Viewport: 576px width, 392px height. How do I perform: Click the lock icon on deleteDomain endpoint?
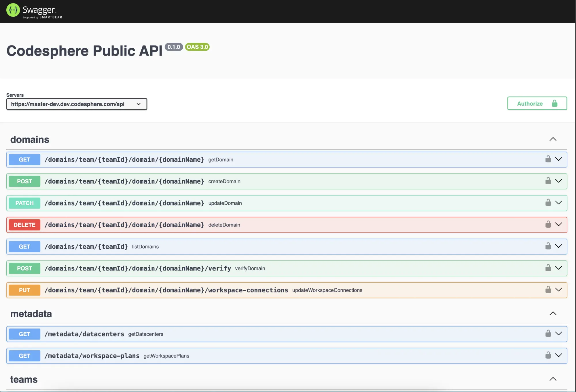(x=547, y=224)
